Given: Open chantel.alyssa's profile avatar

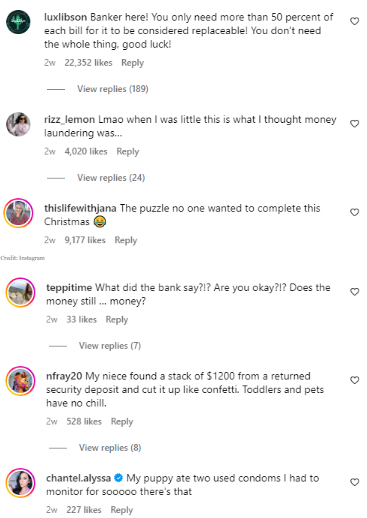Looking at the screenshot, I should [20, 483].
